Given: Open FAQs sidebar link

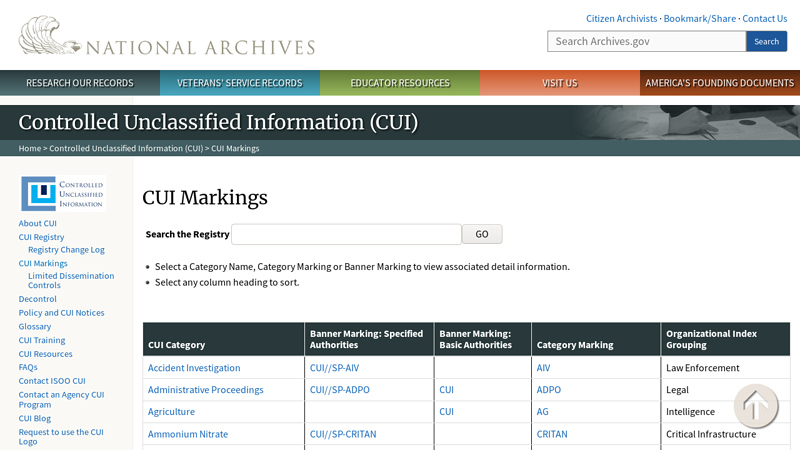Looking at the screenshot, I should 28,367.
